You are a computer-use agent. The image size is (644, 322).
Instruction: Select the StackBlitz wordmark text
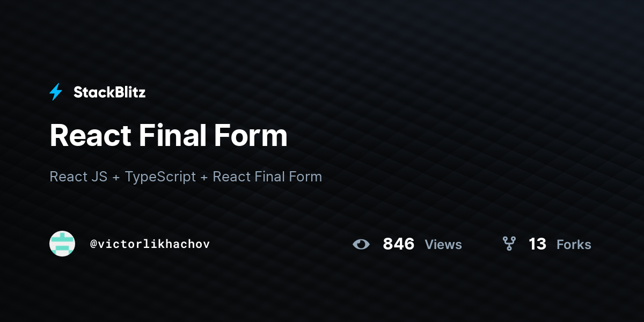pyautogui.click(x=109, y=92)
